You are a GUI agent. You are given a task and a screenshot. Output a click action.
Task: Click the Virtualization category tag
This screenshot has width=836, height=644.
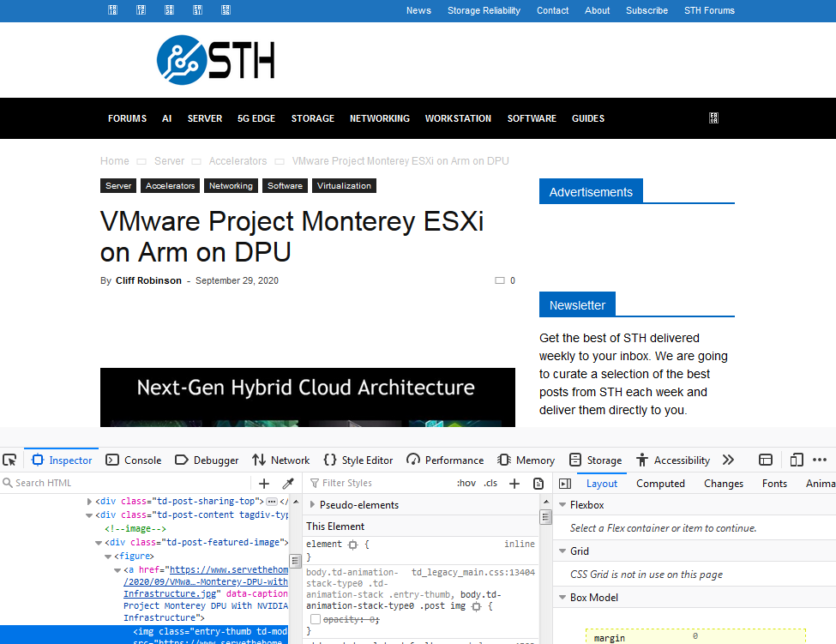pyautogui.click(x=344, y=185)
